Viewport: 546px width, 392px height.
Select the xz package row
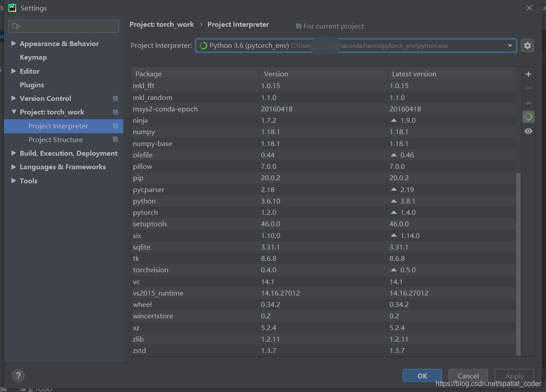(x=324, y=328)
